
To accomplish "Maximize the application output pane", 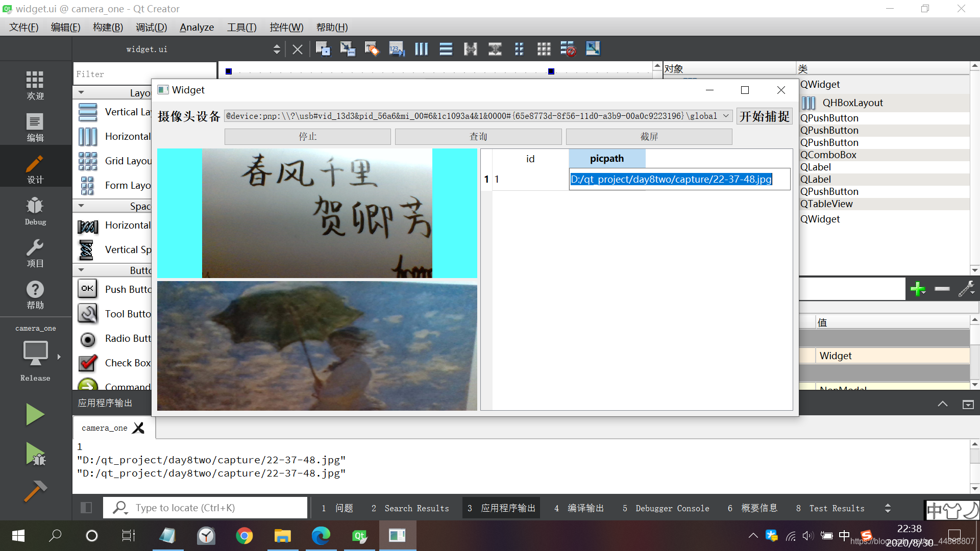I will 968,404.
